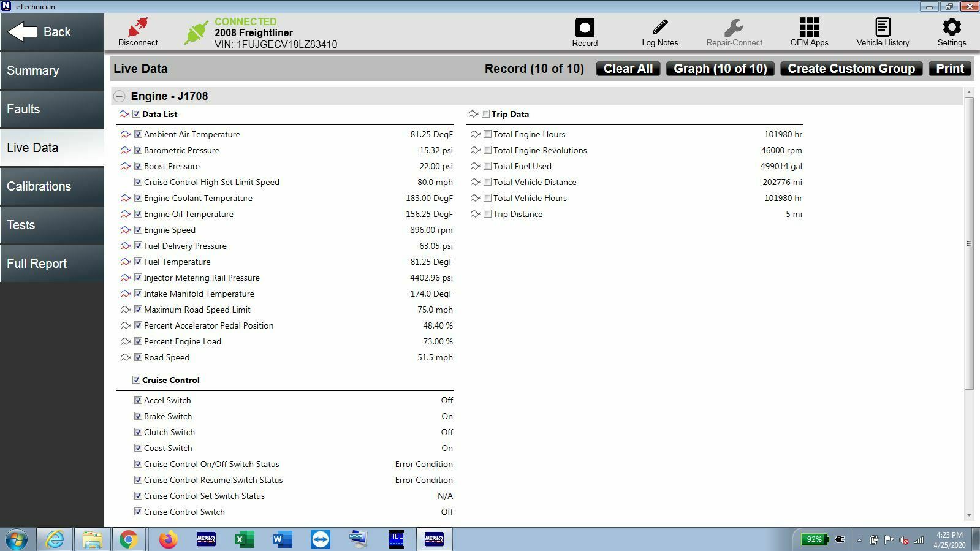The image size is (980, 551).
Task: Open Calibrations tab
Action: pyautogui.click(x=52, y=186)
